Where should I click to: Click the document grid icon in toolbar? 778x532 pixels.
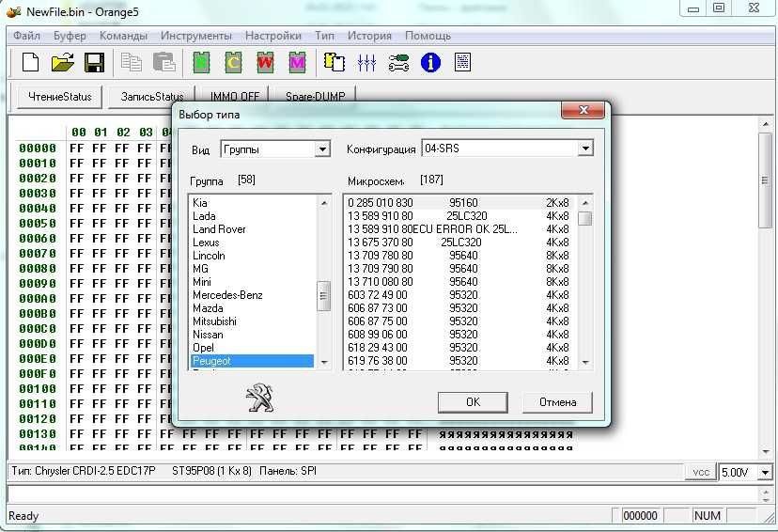coord(462,63)
